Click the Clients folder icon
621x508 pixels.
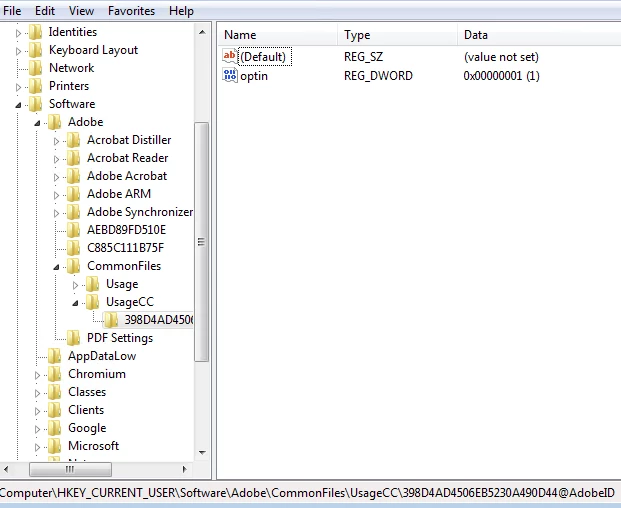tap(54, 411)
